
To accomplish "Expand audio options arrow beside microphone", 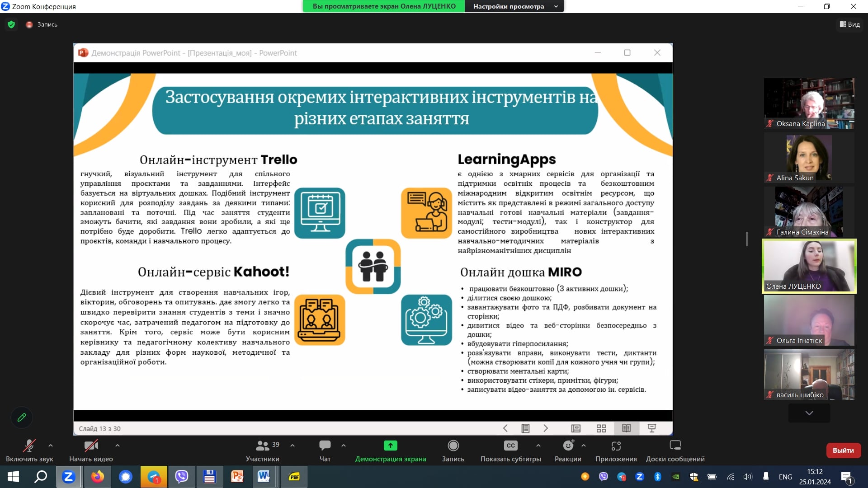I will pos(51,446).
